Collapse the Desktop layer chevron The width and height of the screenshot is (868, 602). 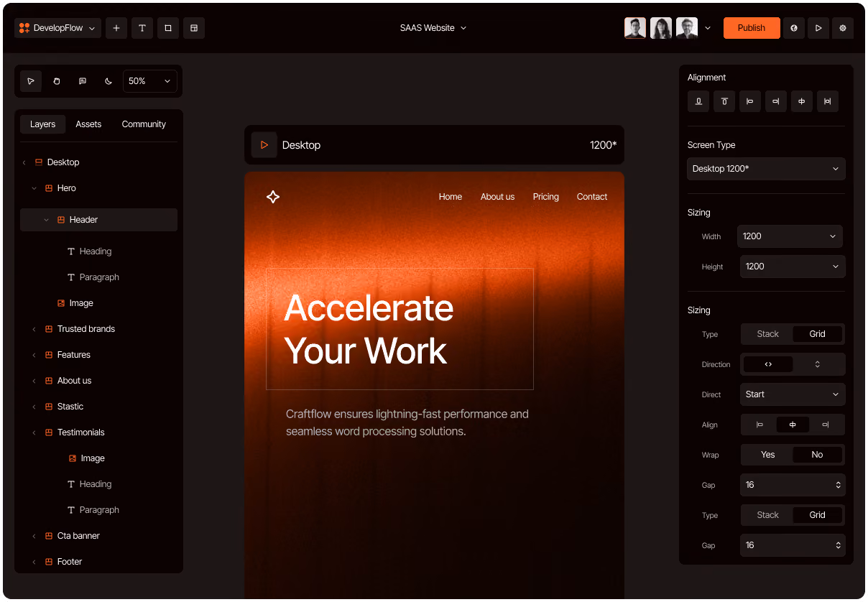click(x=24, y=162)
